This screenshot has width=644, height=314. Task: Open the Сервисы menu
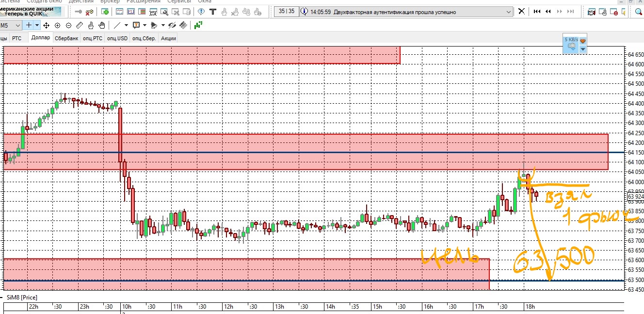(x=179, y=1)
